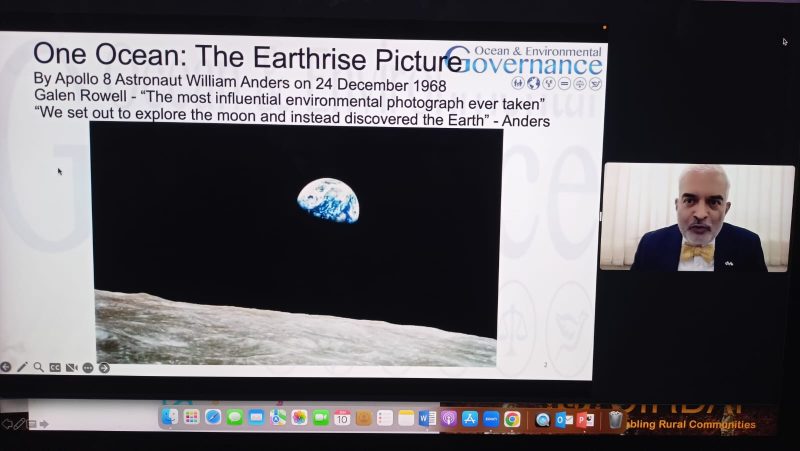
Task: Click the outlined back arrow below slide
Action: coord(7,423)
